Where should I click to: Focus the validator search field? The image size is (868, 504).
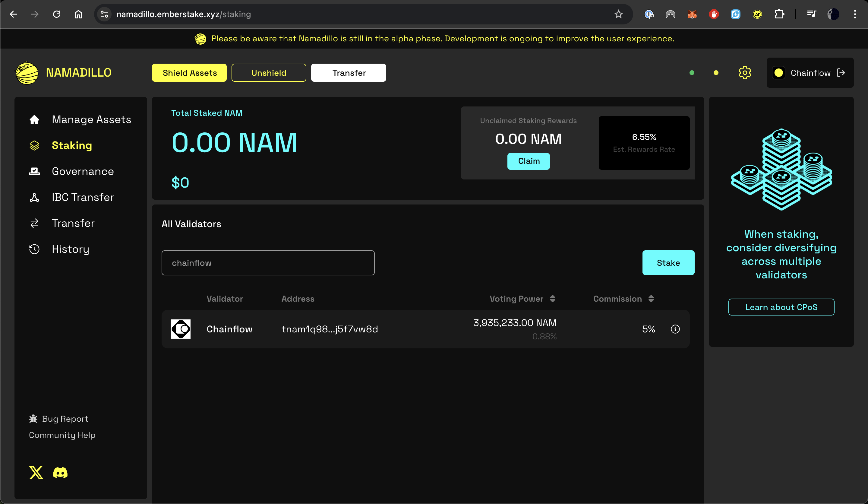pos(268,263)
